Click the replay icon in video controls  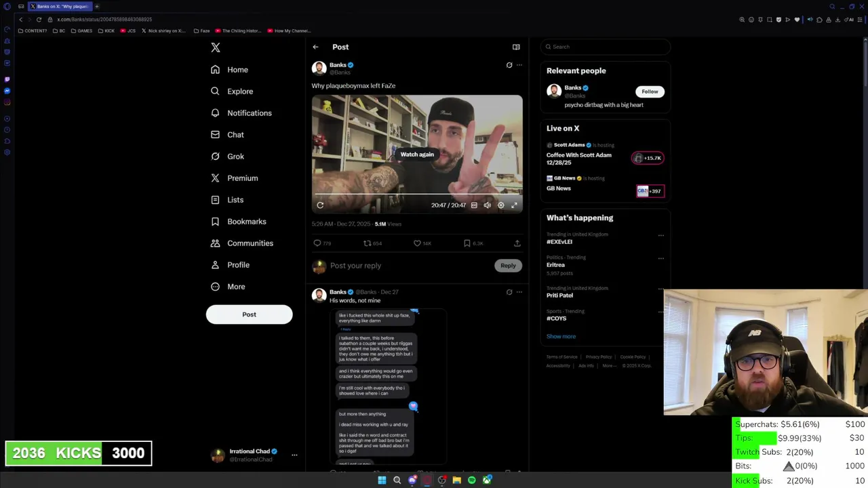(320, 205)
